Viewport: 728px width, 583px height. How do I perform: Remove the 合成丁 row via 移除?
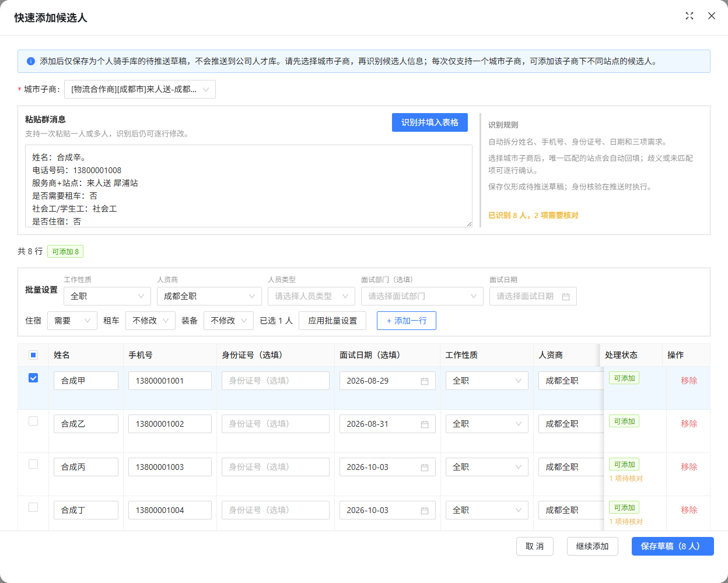tap(689, 510)
